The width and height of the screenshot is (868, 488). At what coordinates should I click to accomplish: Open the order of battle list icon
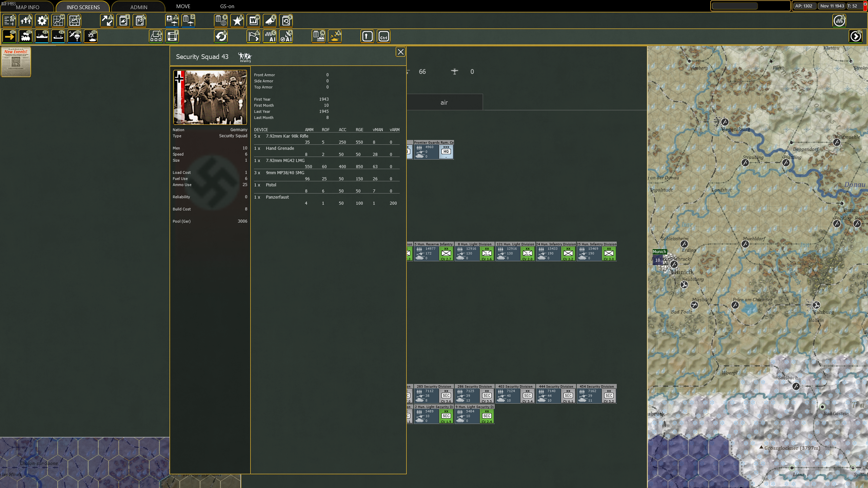[x=9, y=21]
